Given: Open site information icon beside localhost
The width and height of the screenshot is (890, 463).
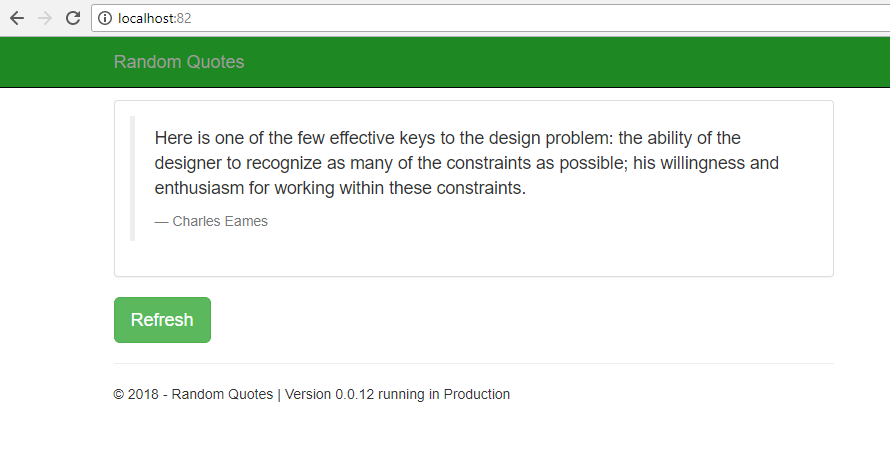Looking at the screenshot, I should [x=105, y=18].
